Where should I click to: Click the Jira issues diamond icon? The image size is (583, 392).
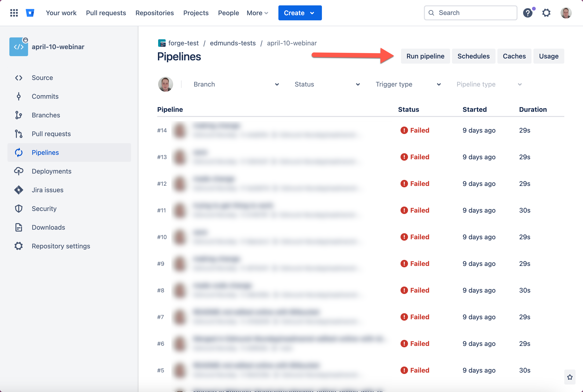click(x=18, y=190)
